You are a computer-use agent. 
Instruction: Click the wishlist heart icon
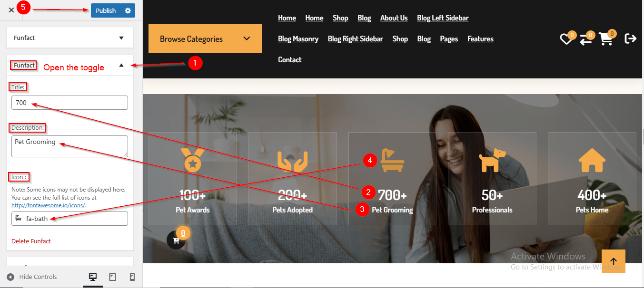point(566,39)
